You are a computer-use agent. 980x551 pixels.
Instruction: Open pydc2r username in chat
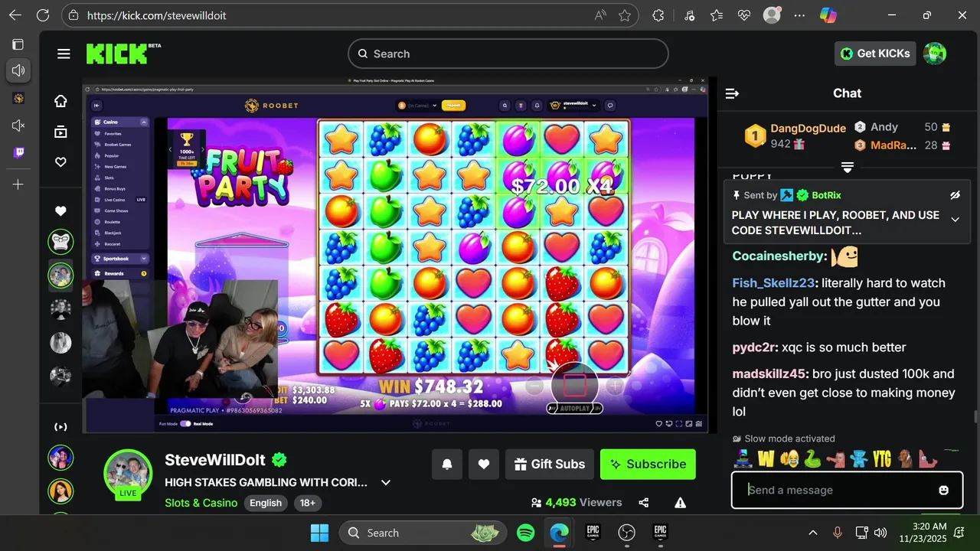click(755, 347)
